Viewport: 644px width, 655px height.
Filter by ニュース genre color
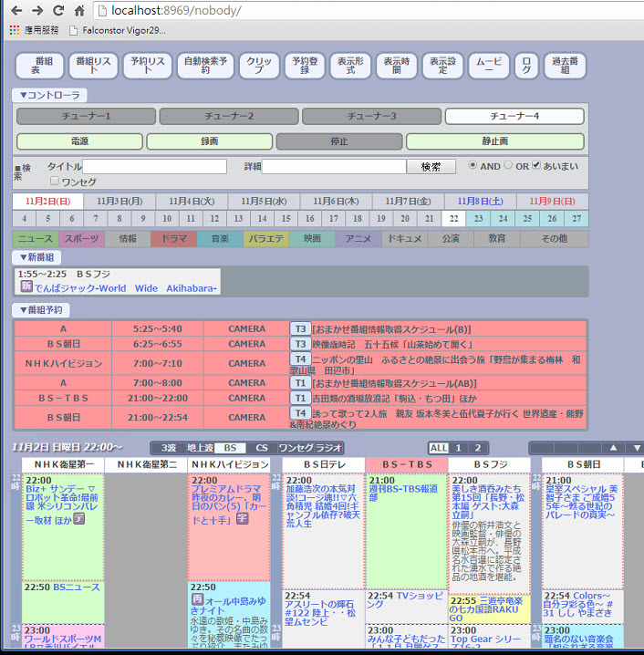coord(36,238)
